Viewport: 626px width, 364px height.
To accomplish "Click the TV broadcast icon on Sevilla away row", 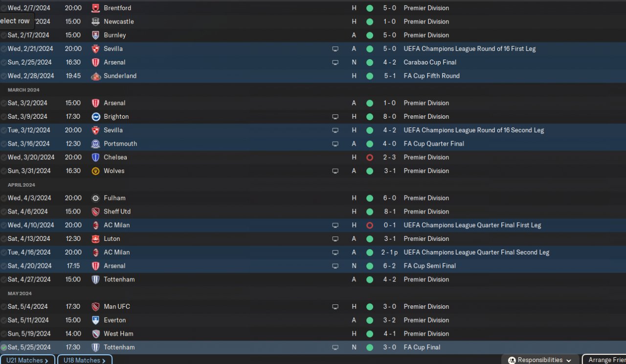I will point(335,49).
